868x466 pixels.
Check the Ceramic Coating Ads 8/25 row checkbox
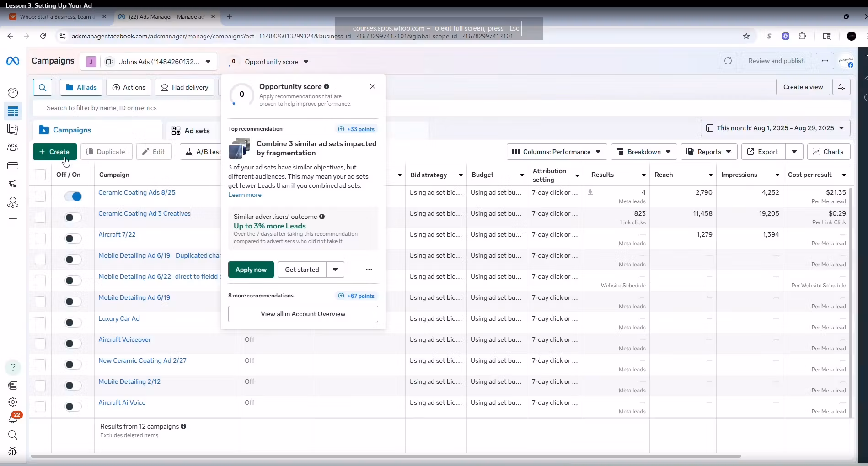coord(40,196)
